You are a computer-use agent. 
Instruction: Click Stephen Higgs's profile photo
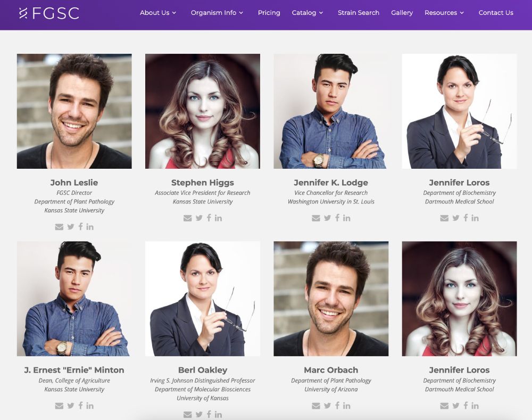point(203,111)
